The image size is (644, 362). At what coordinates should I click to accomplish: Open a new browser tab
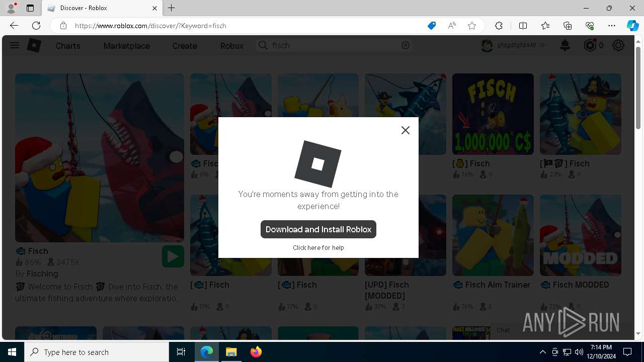[172, 8]
